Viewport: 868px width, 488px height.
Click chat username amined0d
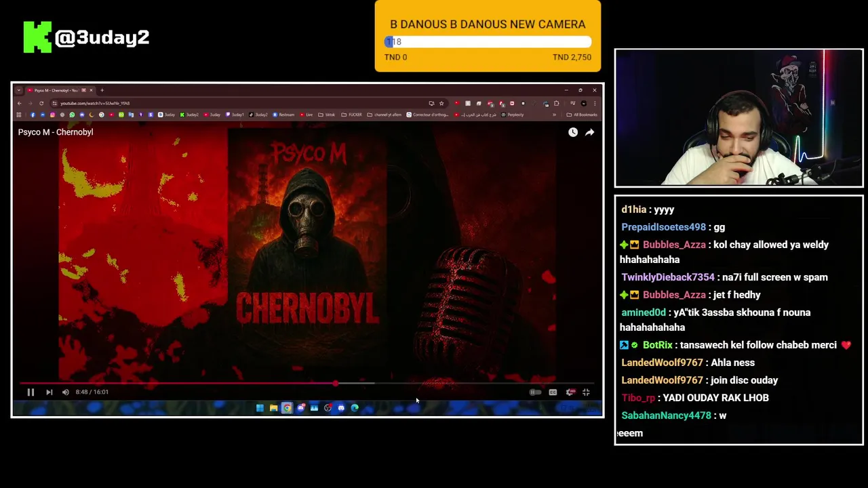pos(644,312)
